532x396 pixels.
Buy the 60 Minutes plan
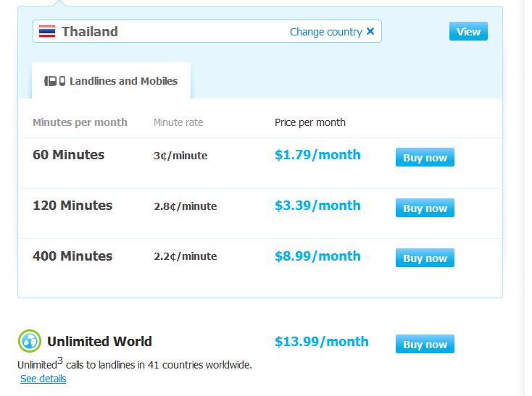[425, 157]
